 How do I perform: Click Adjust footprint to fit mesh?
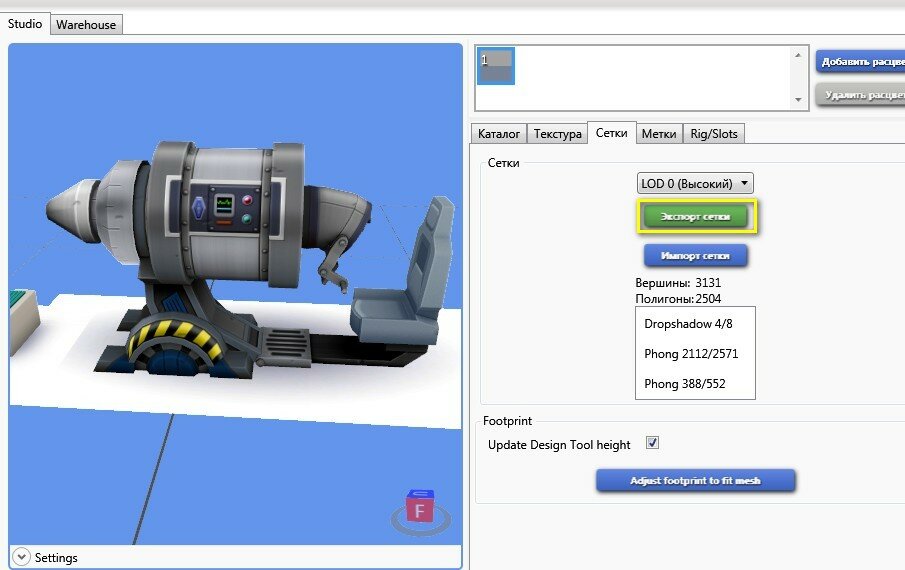click(695, 481)
